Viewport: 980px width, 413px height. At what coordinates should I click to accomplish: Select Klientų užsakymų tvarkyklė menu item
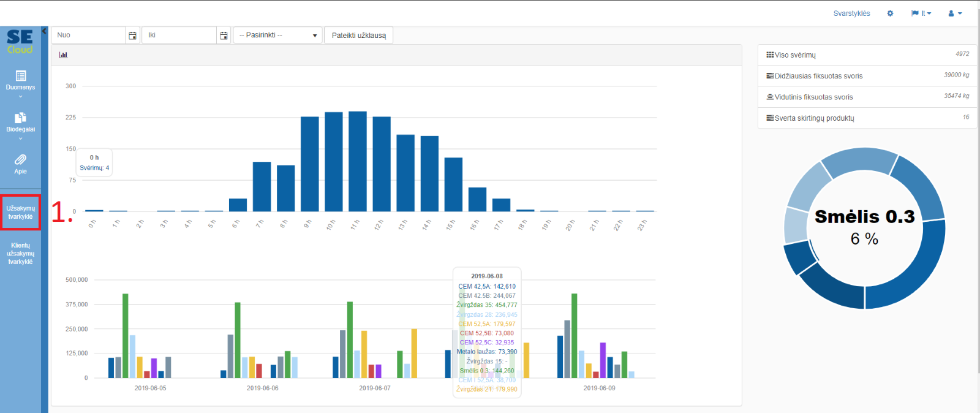click(20, 253)
